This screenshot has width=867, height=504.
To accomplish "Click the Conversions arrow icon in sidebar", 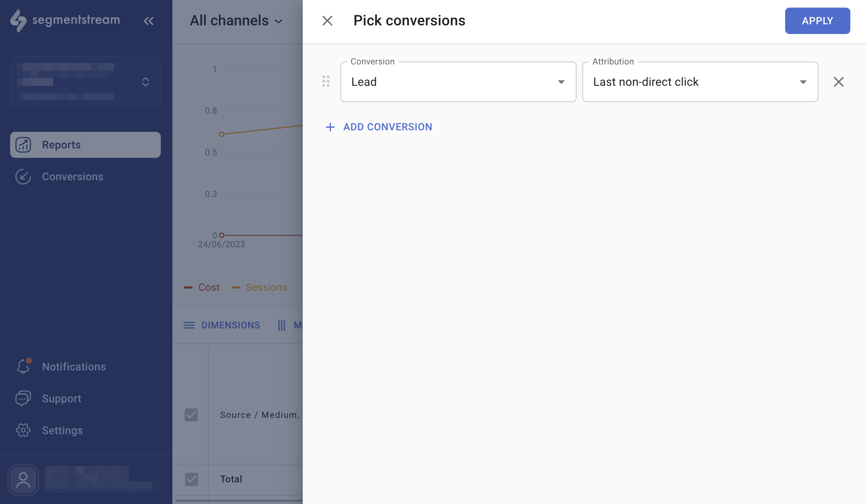I will point(23,177).
